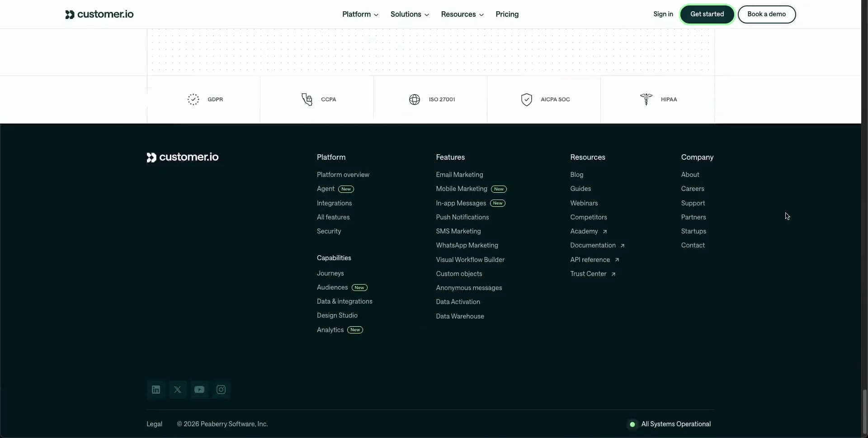
Task: Open Push Notifications link
Action: (x=462, y=217)
